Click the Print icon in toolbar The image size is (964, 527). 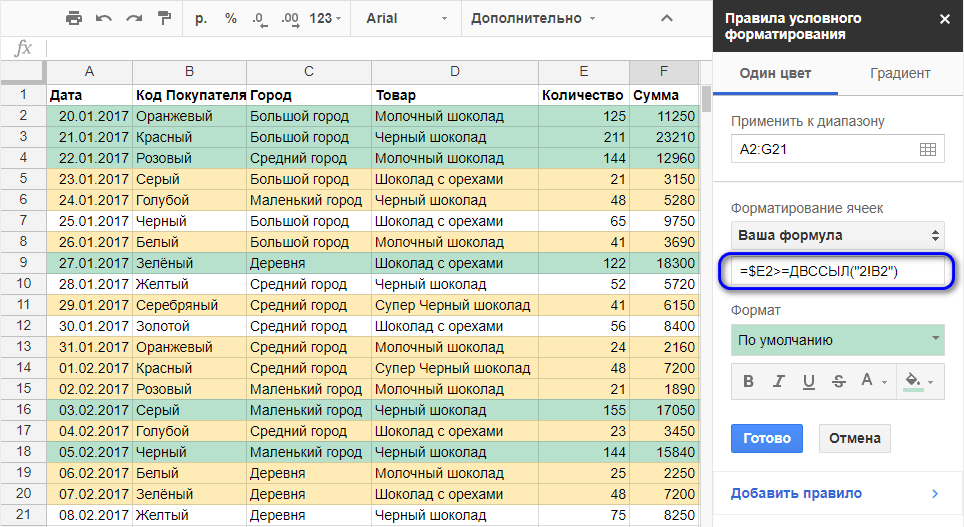(73, 19)
